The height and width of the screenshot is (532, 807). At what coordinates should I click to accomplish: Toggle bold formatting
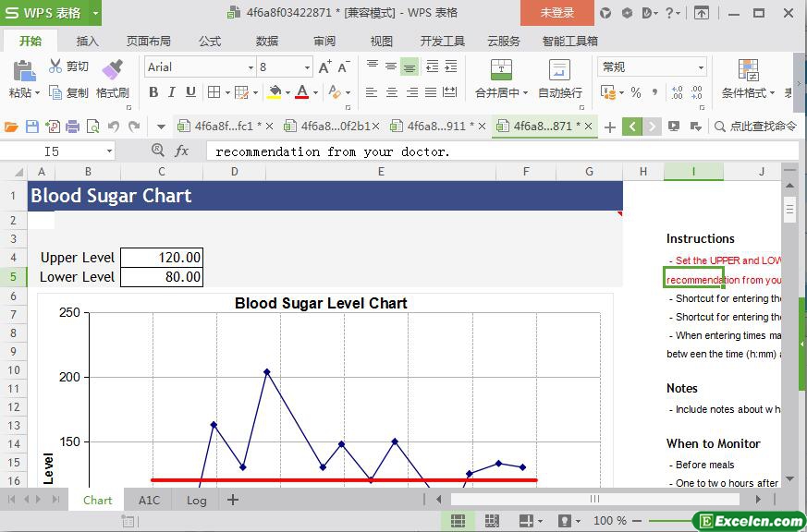153,92
